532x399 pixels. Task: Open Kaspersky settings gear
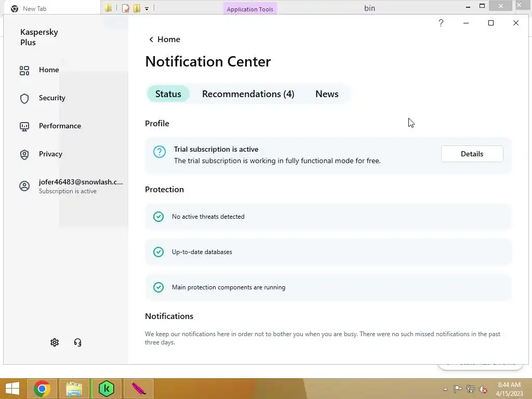coord(55,342)
